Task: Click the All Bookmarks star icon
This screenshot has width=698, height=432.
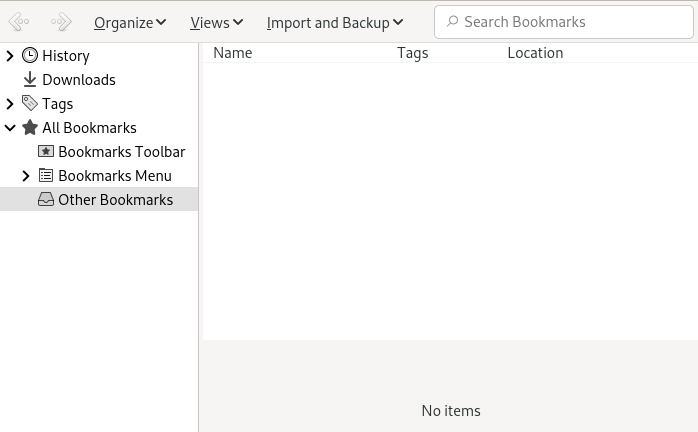Action: pyautogui.click(x=30, y=128)
